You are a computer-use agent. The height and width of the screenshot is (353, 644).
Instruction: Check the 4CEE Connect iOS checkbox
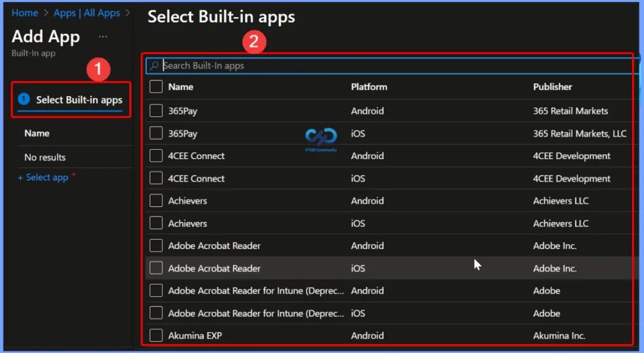point(156,178)
